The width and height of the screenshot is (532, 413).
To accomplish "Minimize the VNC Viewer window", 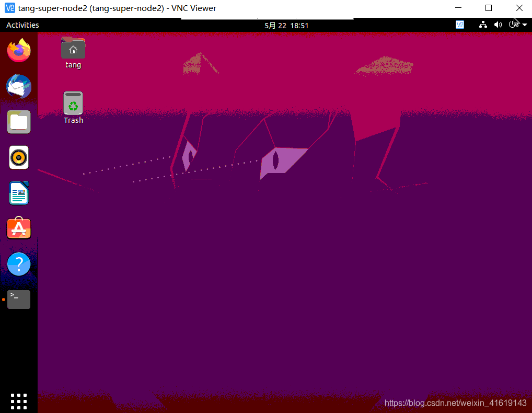I will coord(458,8).
